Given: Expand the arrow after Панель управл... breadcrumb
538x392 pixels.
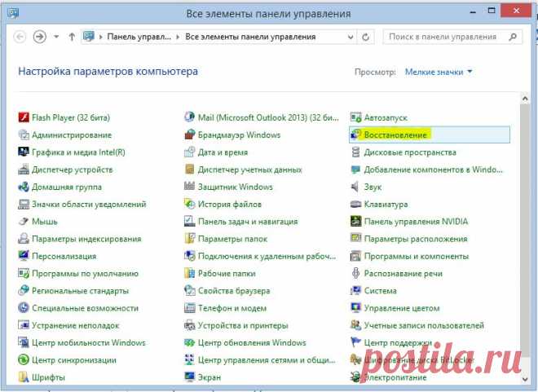Looking at the screenshot, I should tap(178, 37).
